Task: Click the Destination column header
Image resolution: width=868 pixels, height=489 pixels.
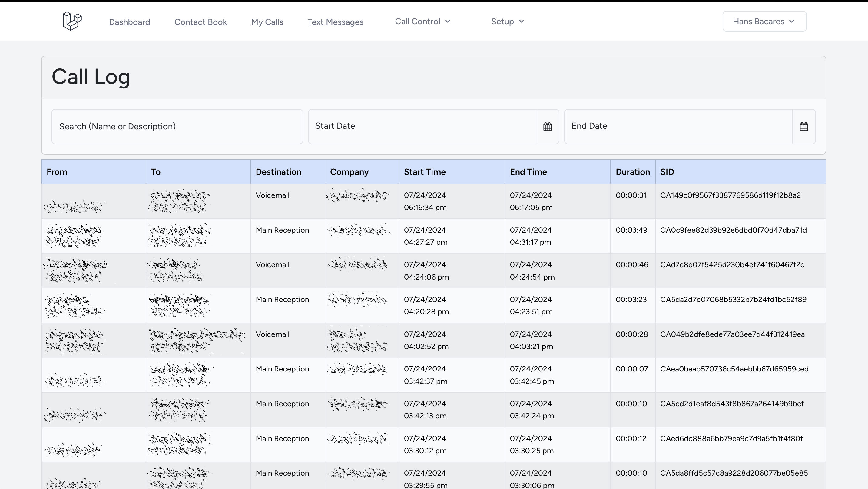Action: coord(278,172)
